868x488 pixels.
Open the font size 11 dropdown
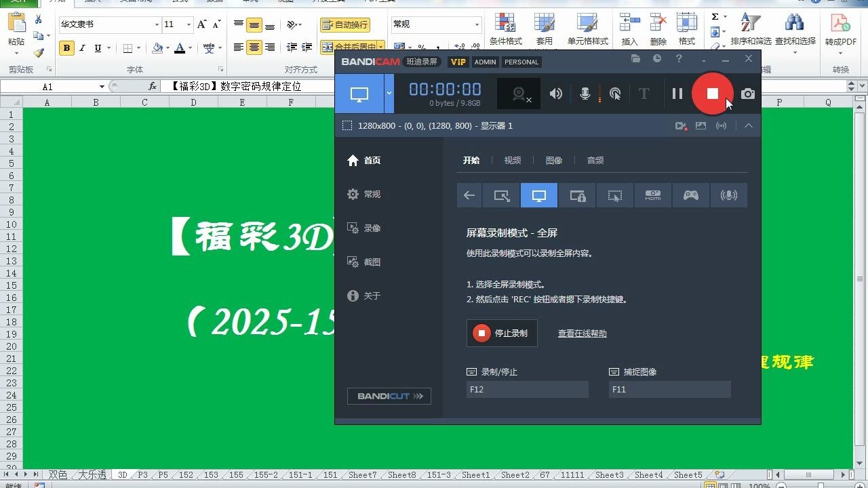click(189, 24)
